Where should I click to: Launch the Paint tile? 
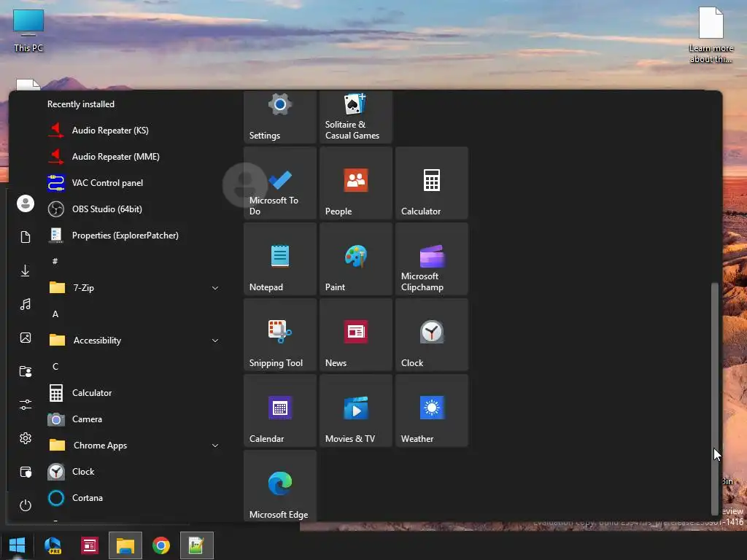(x=356, y=259)
